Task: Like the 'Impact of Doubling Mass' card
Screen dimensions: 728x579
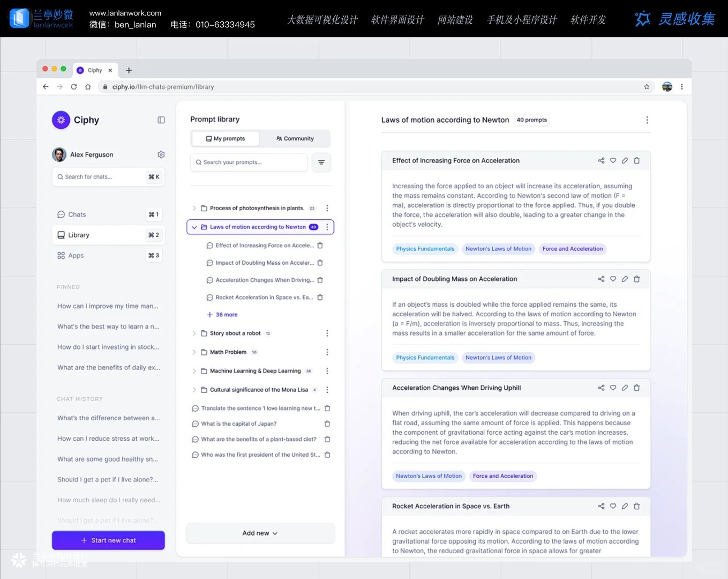Action: 613,279
